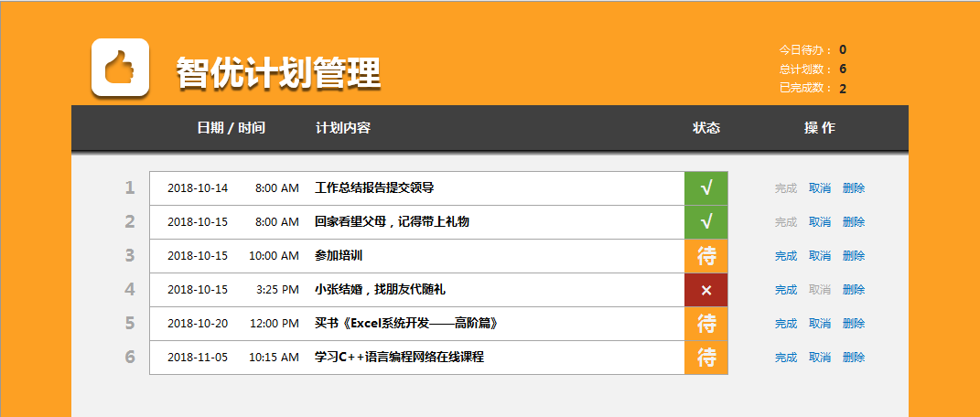Delete the 回家看望父母 plan via 删除
980x417 pixels.
point(854,221)
